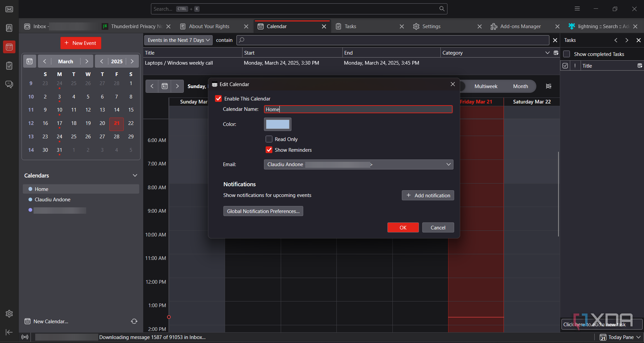Click New Calendar... button

click(x=46, y=321)
